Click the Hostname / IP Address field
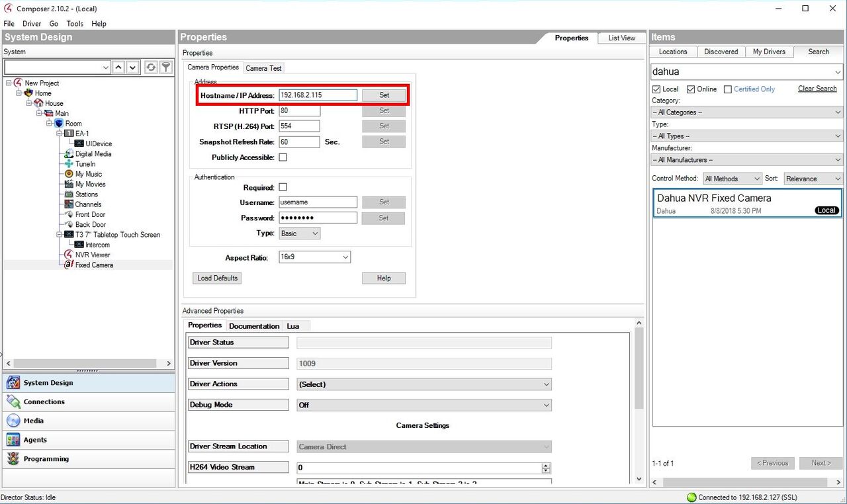Viewport: 847px width, 504px height. (x=318, y=95)
